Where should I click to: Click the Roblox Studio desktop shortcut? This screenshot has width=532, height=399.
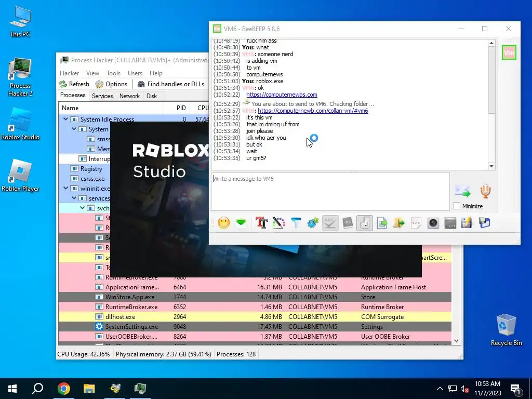(x=20, y=124)
